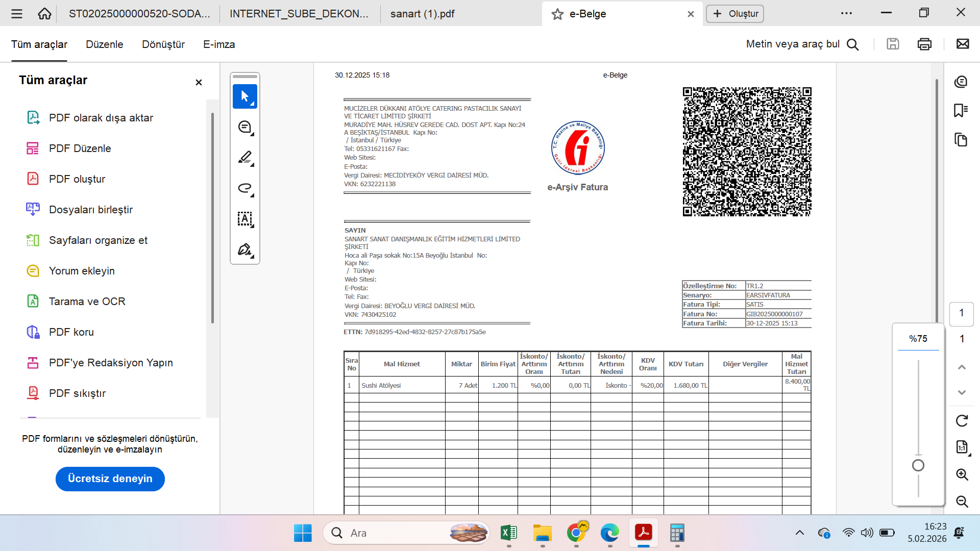Close the e-Belge tab
The width and height of the screenshot is (980, 551).
[691, 14]
